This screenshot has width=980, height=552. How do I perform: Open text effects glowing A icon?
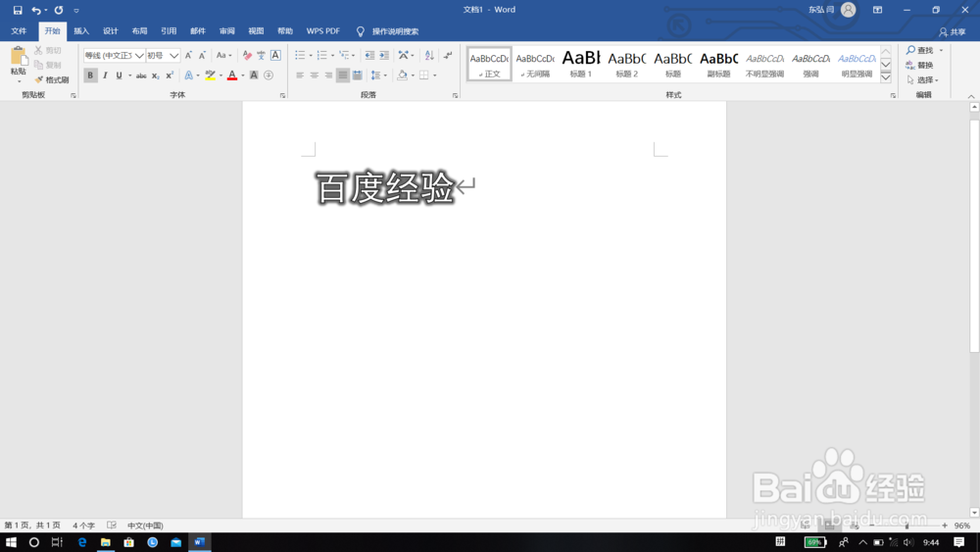(189, 75)
